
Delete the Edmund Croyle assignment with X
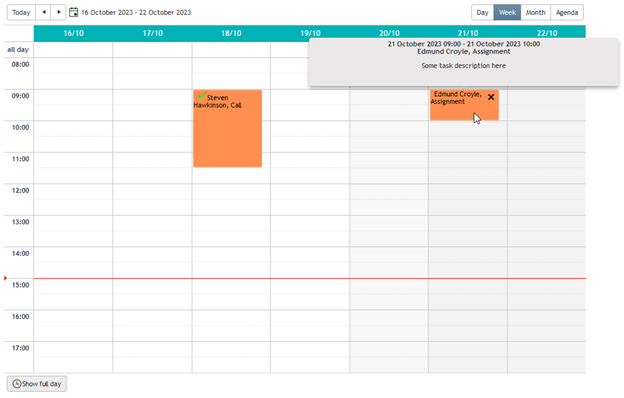pos(491,97)
